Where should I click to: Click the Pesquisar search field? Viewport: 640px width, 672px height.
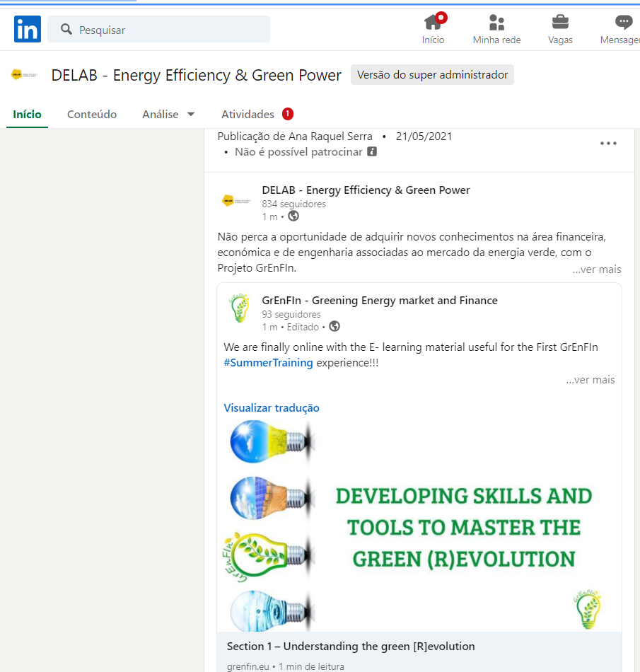pyautogui.click(x=159, y=29)
